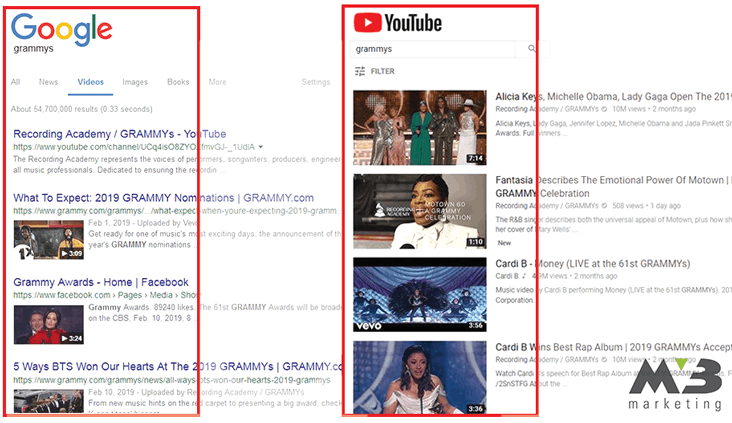Click the YouTube search field containing grammys
The image size is (732, 423).
[434, 49]
